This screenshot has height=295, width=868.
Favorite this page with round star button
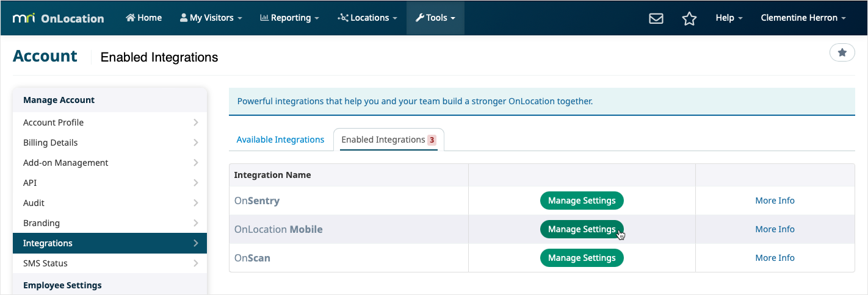point(842,52)
